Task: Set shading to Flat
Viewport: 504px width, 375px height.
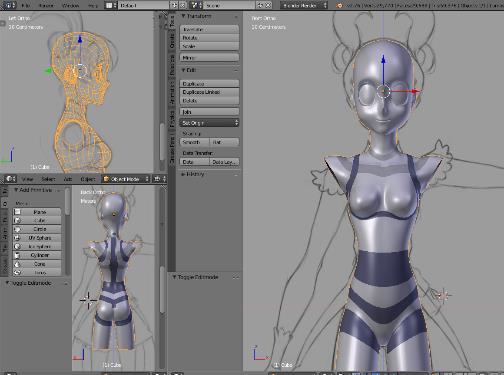Action: [x=224, y=142]
